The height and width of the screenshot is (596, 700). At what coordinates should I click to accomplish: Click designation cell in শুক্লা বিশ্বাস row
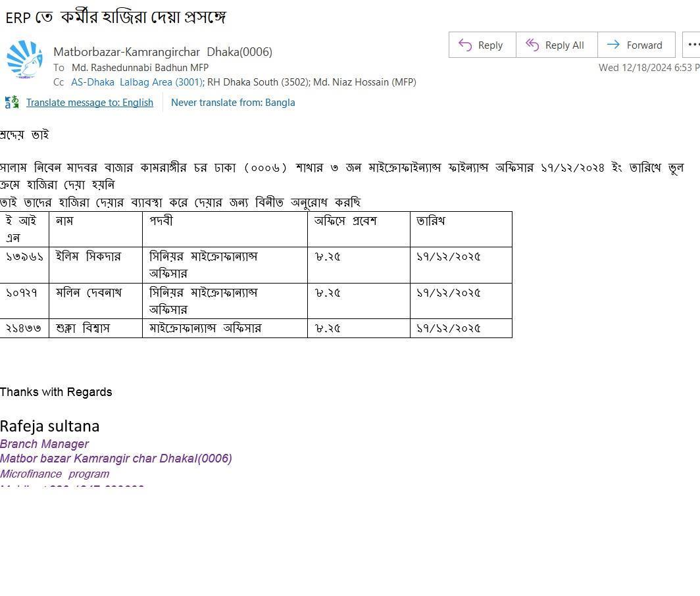pos(225,328)
